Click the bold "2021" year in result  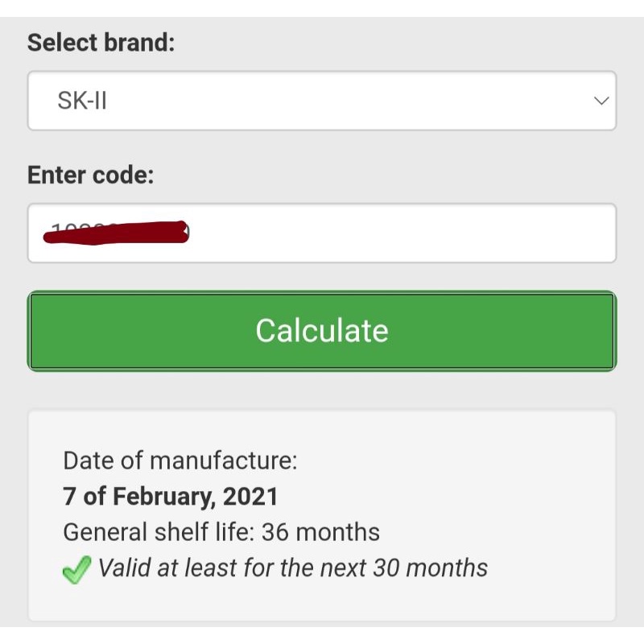click(250, 497)
